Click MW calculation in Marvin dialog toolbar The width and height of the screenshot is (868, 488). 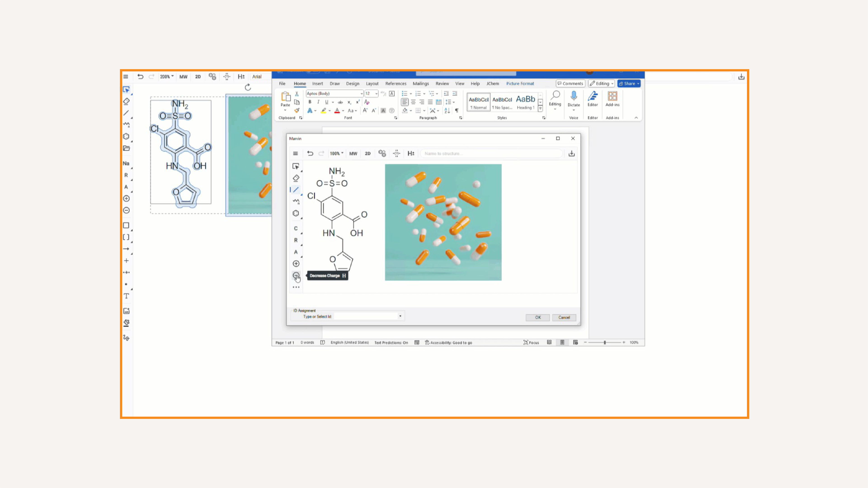(353, 153)
